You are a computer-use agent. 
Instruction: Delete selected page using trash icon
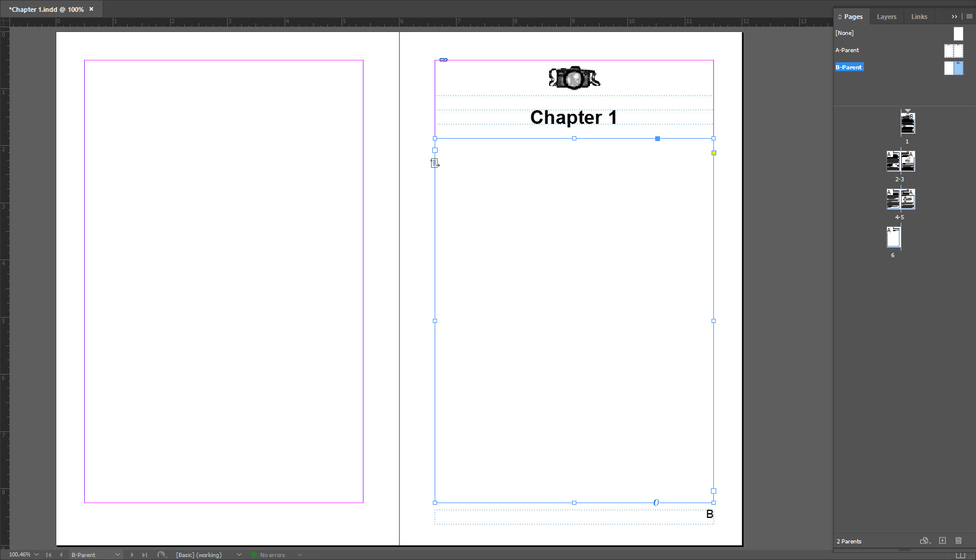959,540
